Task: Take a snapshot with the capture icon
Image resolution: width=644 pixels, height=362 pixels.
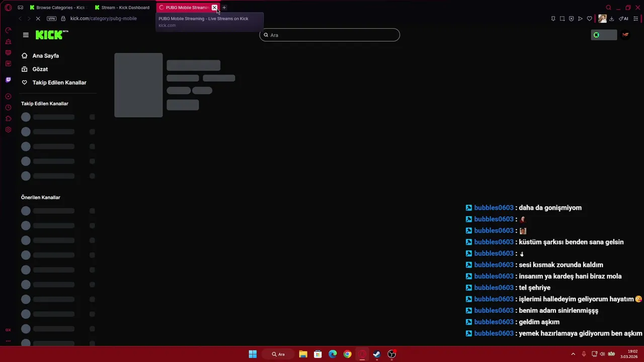Action: 562,19
